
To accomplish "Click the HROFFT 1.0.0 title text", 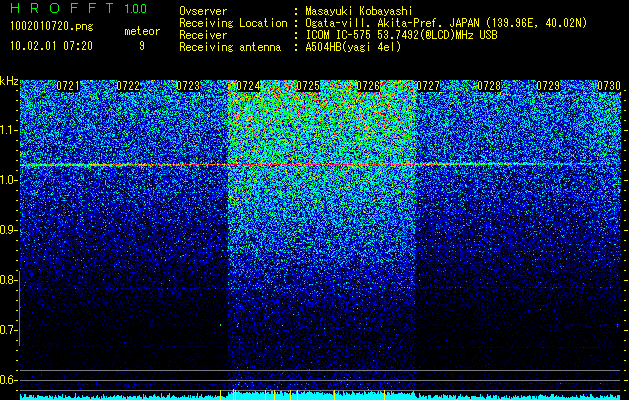I will [79, 8].
